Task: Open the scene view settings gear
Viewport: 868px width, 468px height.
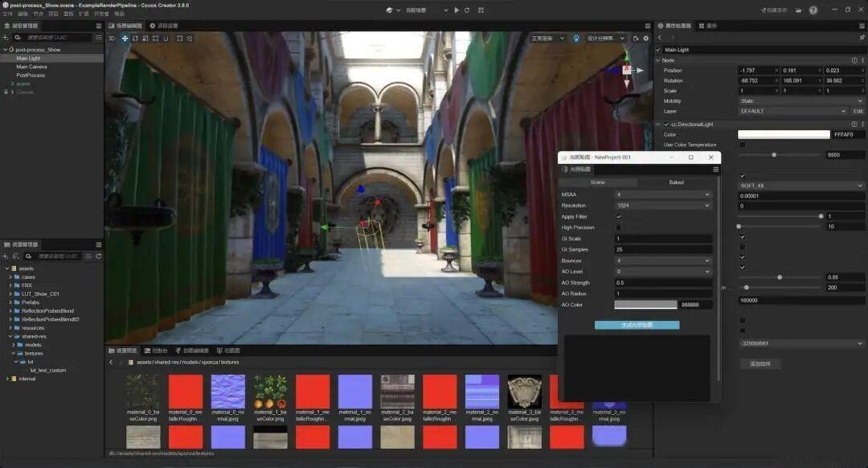Action: click(645, 38)
